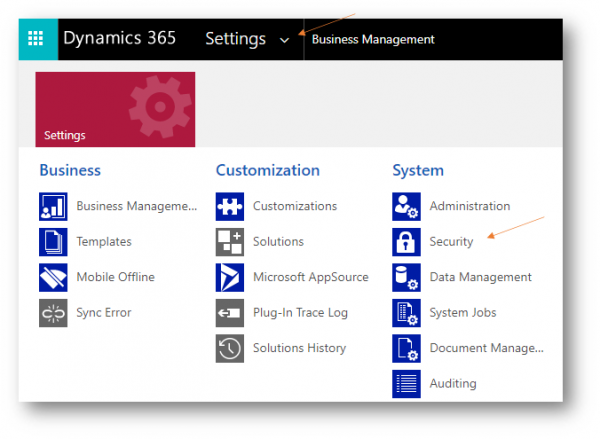The image size is (600, 439).
Task: Select Business Management in the top bar
Action: point(373,40)
